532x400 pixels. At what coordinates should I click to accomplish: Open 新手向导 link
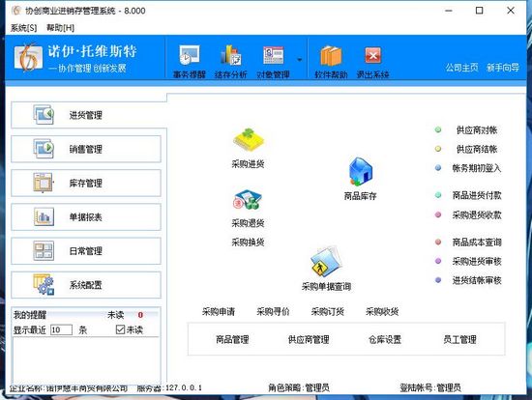pos(503,68)
